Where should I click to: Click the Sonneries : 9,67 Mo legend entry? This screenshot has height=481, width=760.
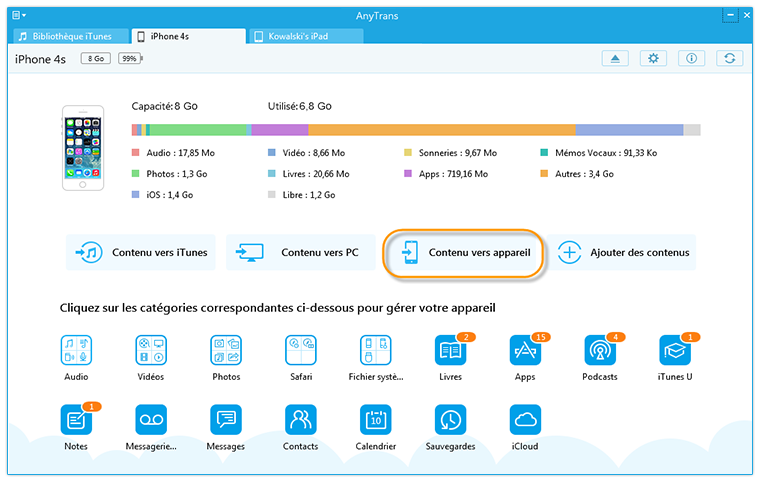click(451, 153)
